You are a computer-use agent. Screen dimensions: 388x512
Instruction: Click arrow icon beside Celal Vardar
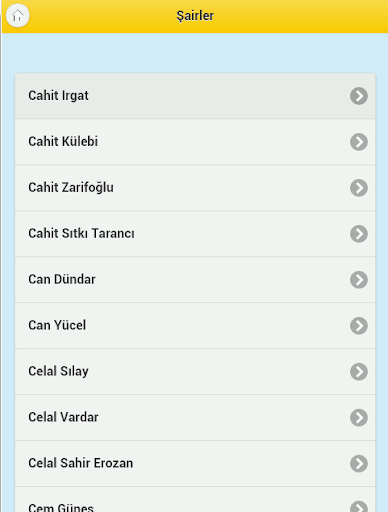pyautogui.click(x=359, y=418)
